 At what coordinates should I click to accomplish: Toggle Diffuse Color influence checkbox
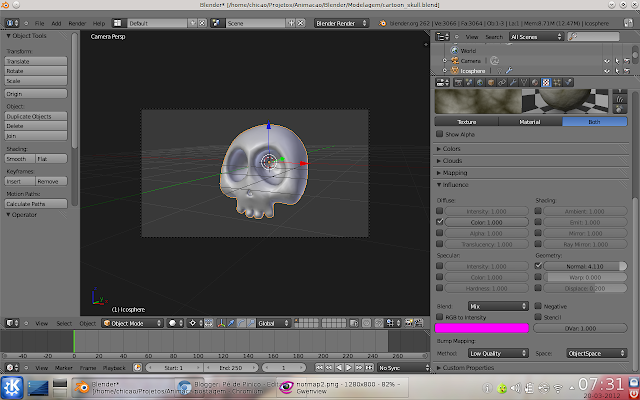pyautogui.click(x=440, y=222)
